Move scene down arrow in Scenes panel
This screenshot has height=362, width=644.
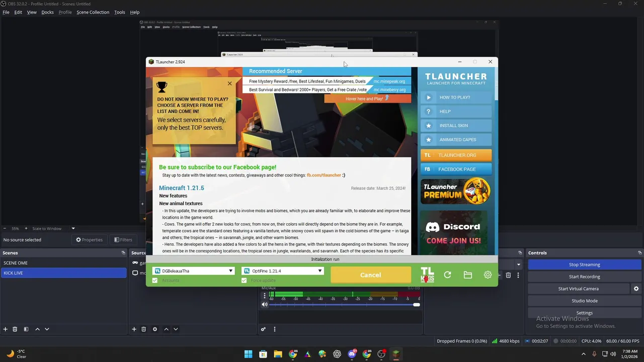(x=47, y=329)
